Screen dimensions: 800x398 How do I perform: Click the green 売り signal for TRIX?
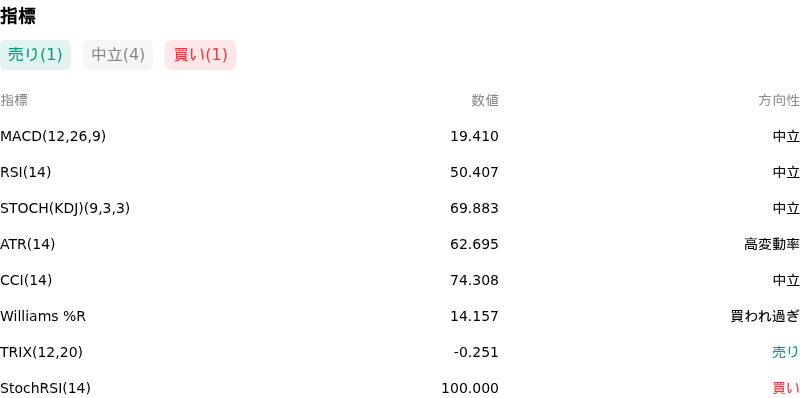coord(786,352)
